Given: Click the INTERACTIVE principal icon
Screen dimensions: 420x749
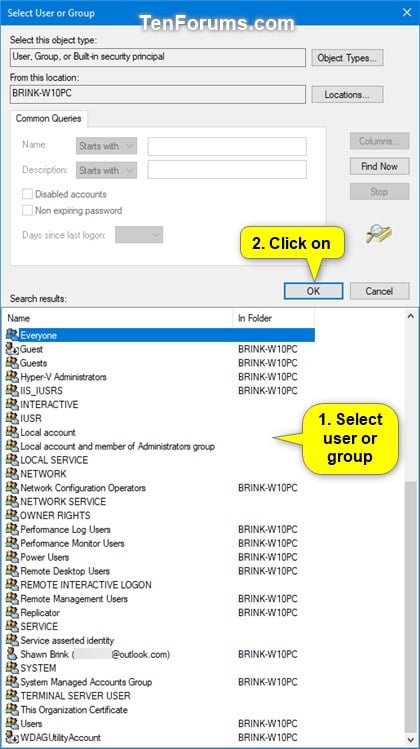Looking at the screenshot, I should point(12,404).
